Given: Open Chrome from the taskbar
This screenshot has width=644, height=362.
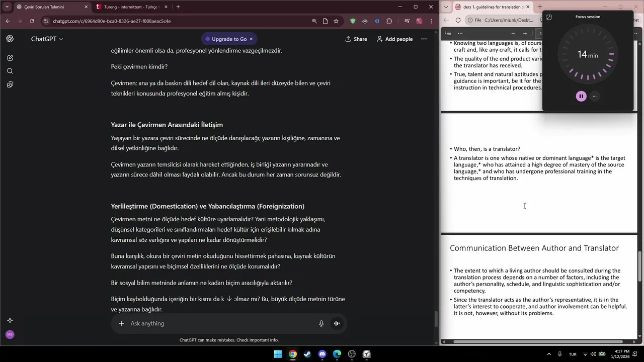Looking at the screenshot, I should pyautogui.click(x=293, y=354).
